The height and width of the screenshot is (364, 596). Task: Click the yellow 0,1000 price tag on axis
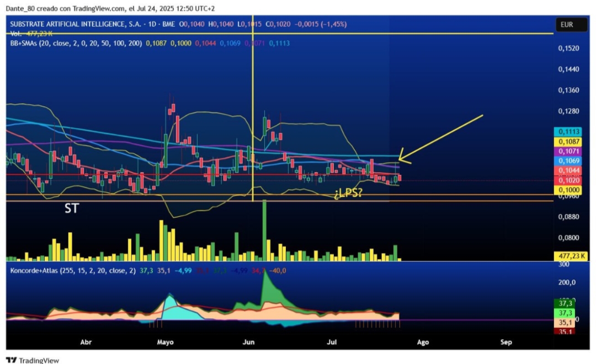(x=568, y=190)
